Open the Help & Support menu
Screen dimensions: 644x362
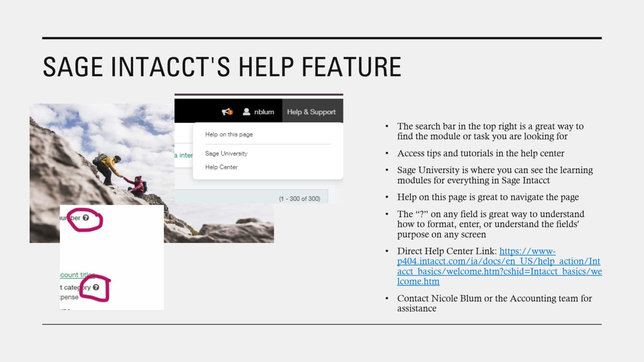311,112
